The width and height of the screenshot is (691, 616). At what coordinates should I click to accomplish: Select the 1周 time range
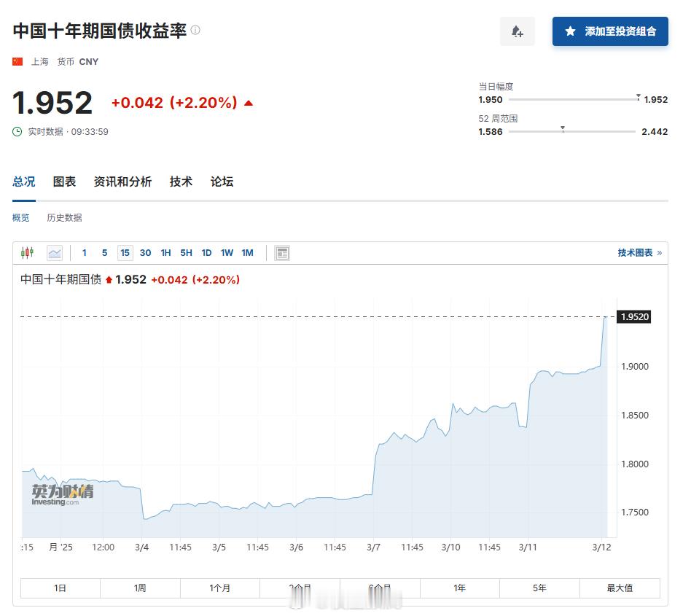click(140, 588)
